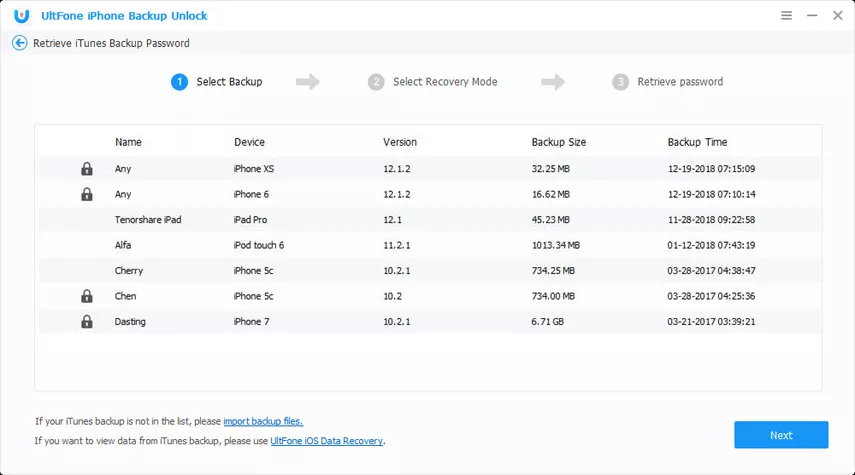The height and width of the screenshot is (475, 855).
Task: Close the UltFone window
Action: click(x=838, y=15)
